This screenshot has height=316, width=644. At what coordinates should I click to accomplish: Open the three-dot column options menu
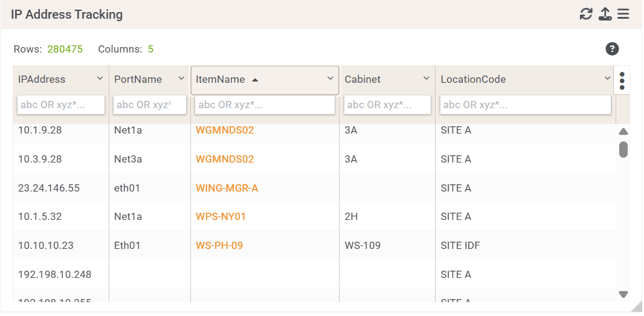pyautogui.click(x=622, y=80)
